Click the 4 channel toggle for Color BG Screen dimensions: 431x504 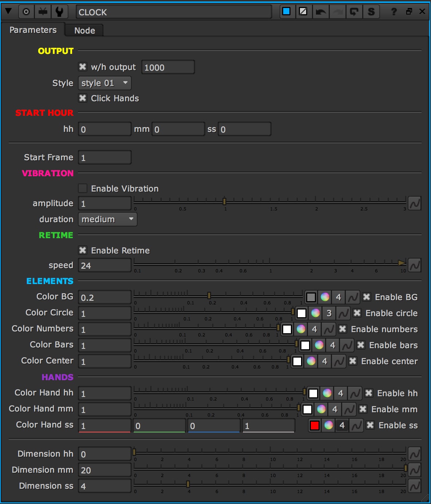click(x=339, y=297)
